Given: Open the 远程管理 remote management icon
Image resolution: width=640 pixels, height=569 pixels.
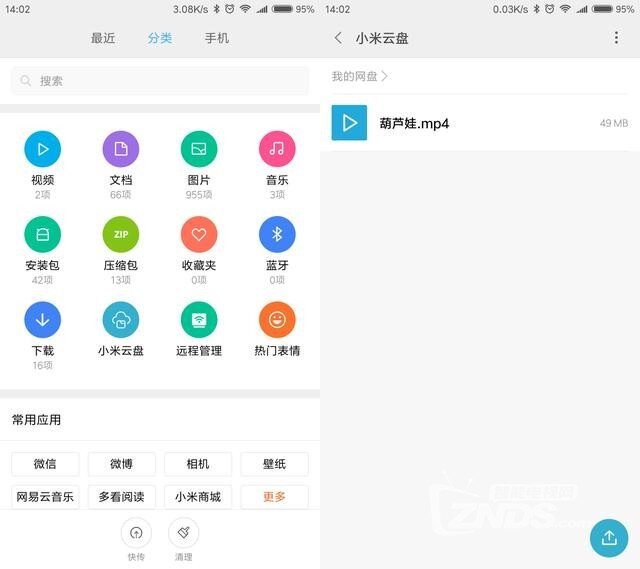Looking at the screenshot, I should 199,320.
